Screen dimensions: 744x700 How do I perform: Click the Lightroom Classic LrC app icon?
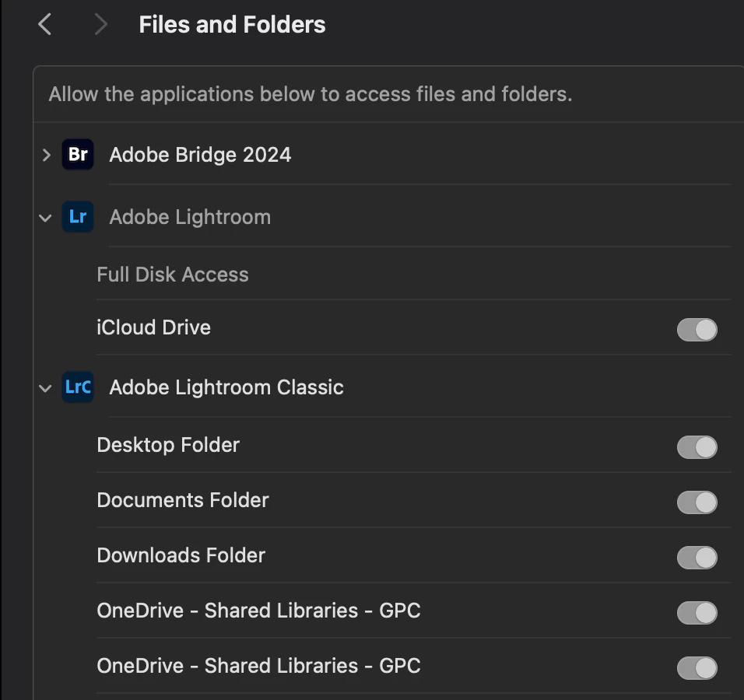(x=78, y=387)
